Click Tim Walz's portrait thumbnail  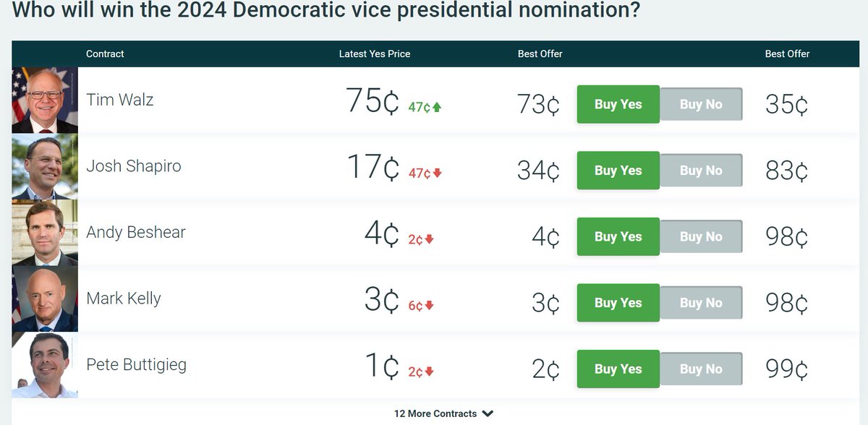tap(45, 100)
